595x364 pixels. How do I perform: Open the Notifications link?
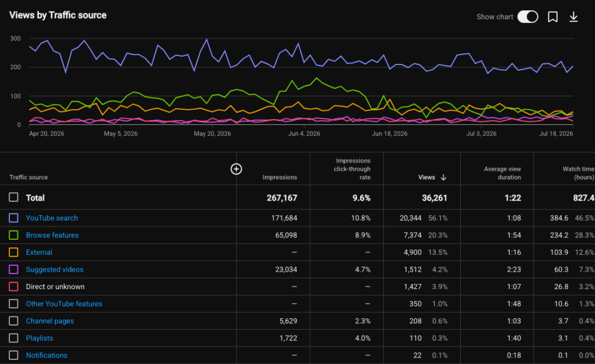[46, 355]
